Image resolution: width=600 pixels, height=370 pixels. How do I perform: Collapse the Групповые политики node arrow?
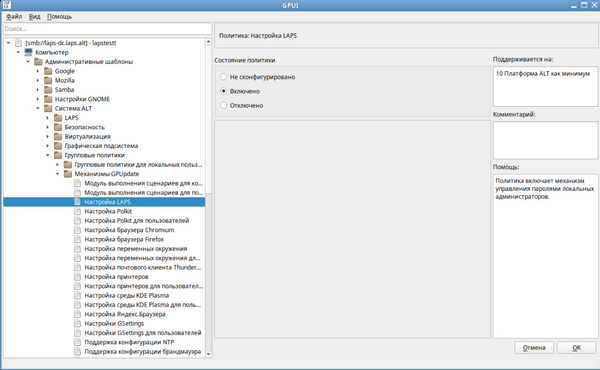coord(47,155)
